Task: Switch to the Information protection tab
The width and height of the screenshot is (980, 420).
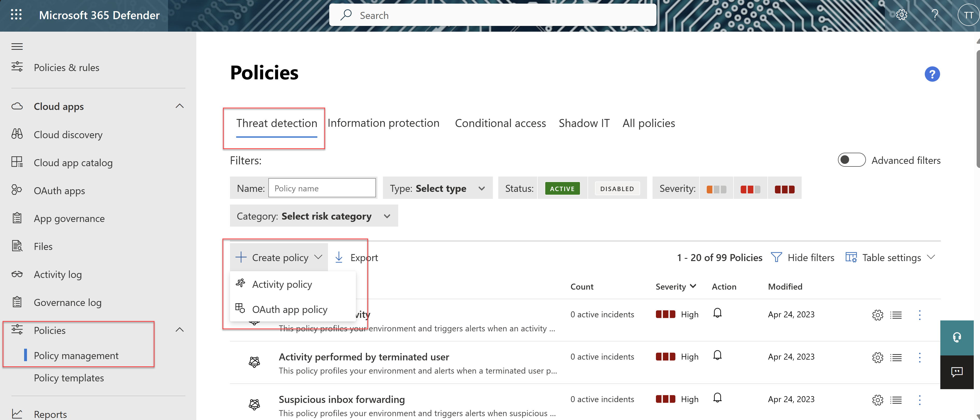Action: pos(383,122)
